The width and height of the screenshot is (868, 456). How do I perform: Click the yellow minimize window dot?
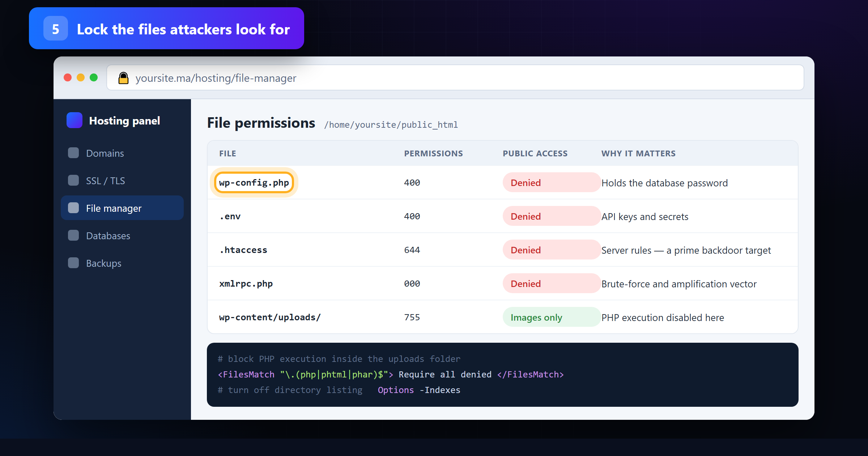[81, 77]
